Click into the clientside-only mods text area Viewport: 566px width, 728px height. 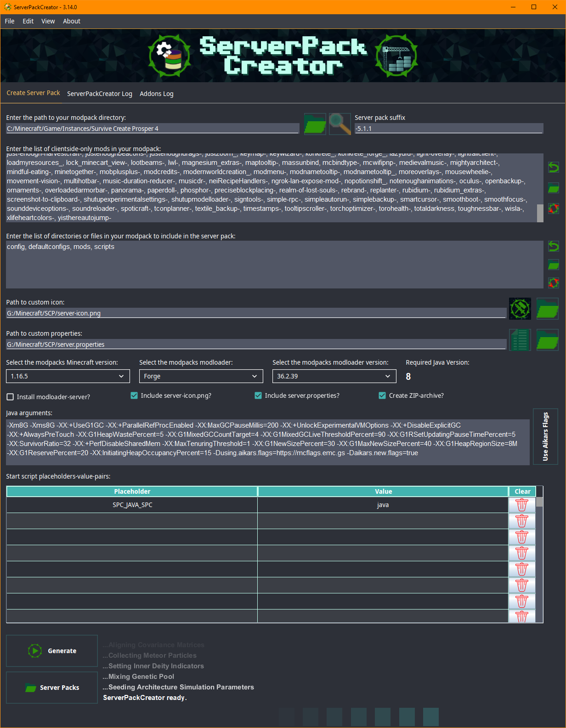click(271, 188)
